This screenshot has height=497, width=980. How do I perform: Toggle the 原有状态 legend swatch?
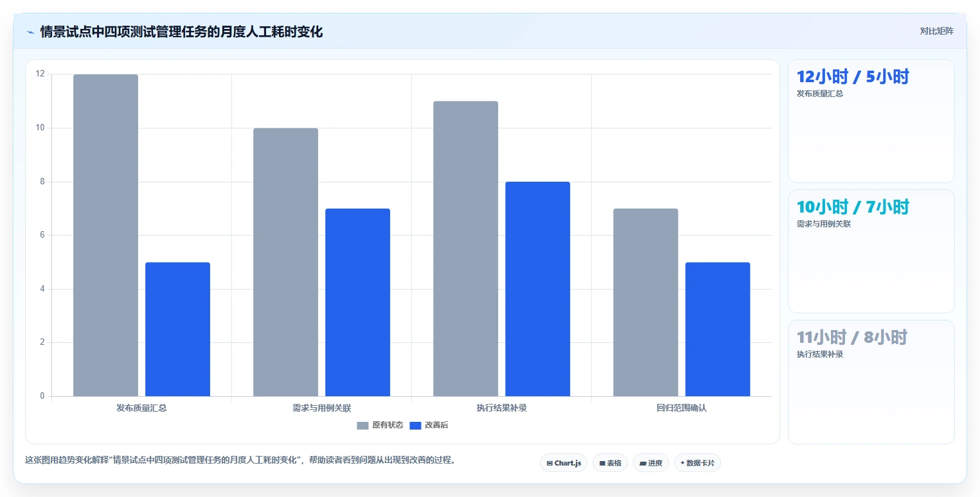pos(363,425)
